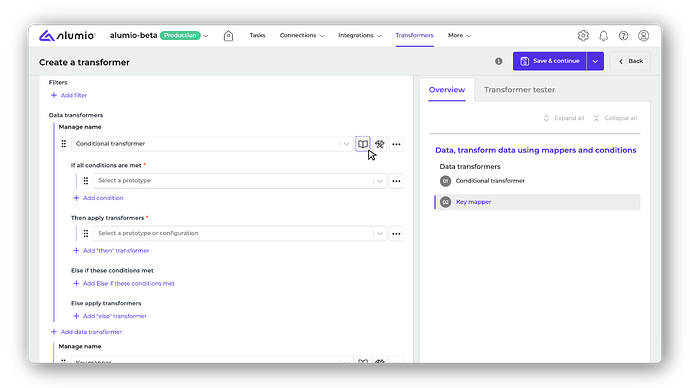
Task: Expand the Connections menu
Action: point(302,35)
